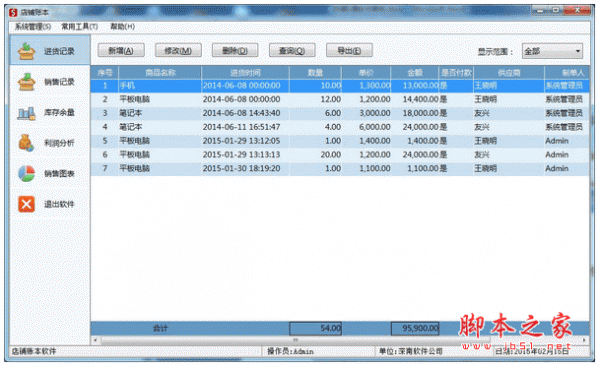The height and width of the screenshot is (367, 600).
Task: Sort by the 商品名称 column header
Action: [160, 72]
